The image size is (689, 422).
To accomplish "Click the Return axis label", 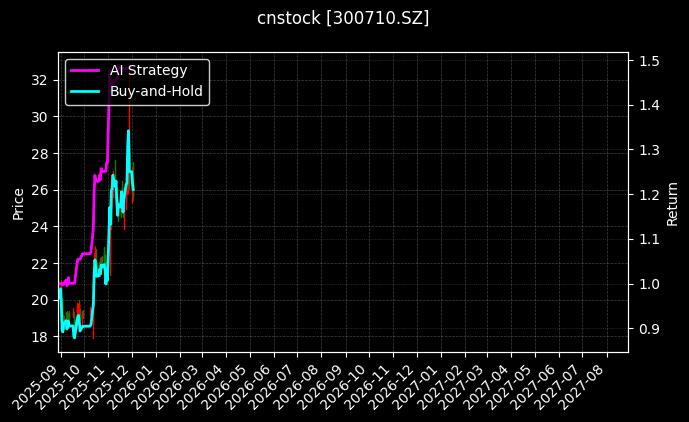I will point(672,204).
